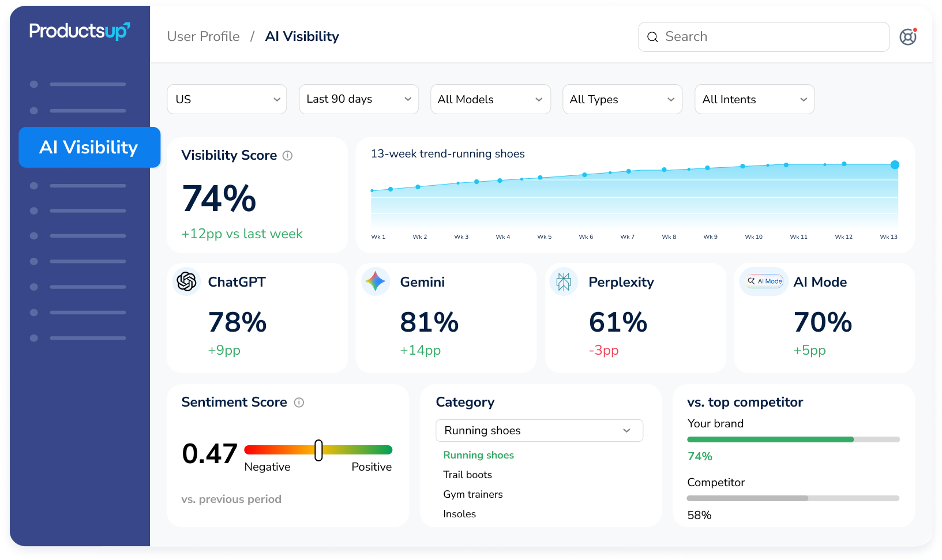
Task: Expand the Running shoes category dropdown
Action: [x=539, y=431]
